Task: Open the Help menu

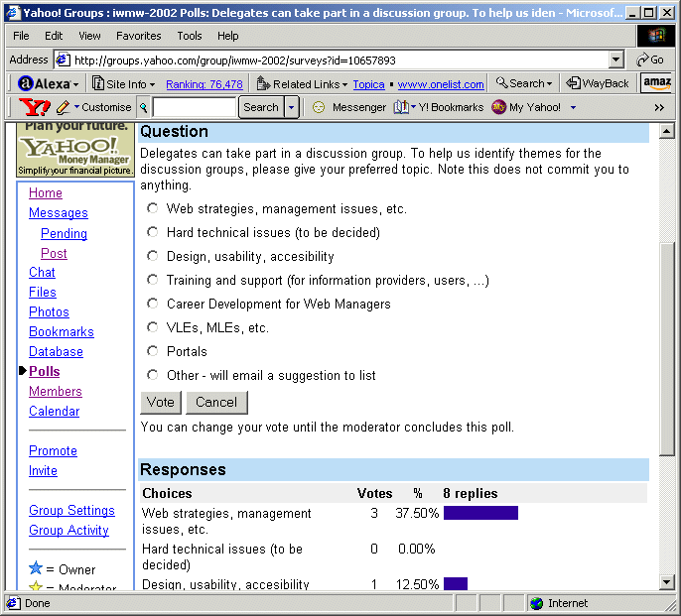Action: click(x=228, y=36)
